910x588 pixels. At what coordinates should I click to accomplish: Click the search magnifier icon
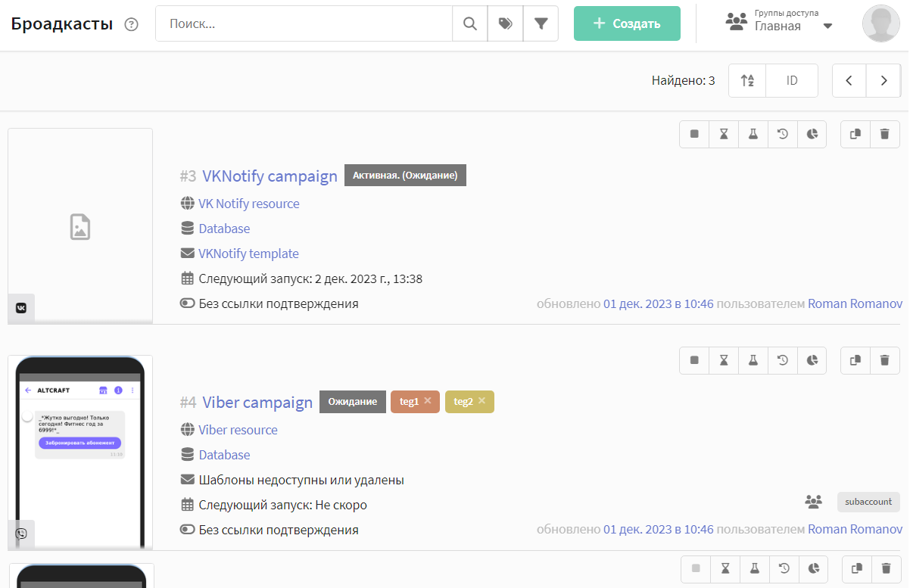tap(470, 23)
